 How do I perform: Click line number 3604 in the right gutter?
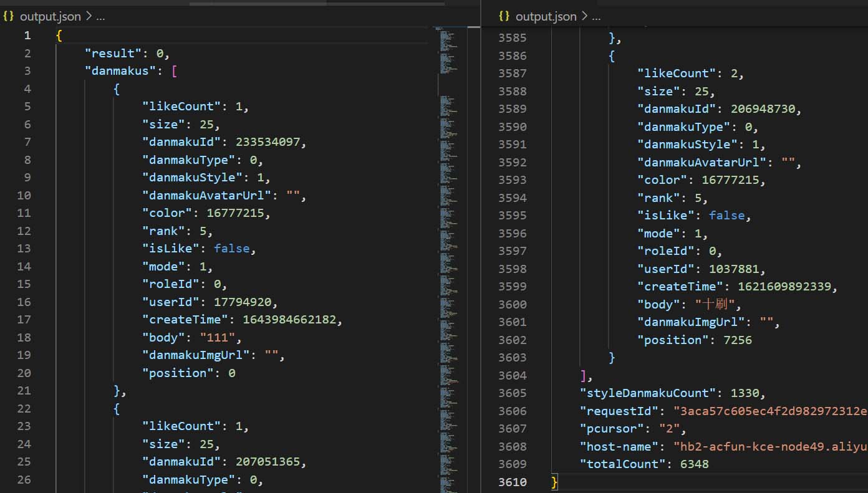pos(512,375)
